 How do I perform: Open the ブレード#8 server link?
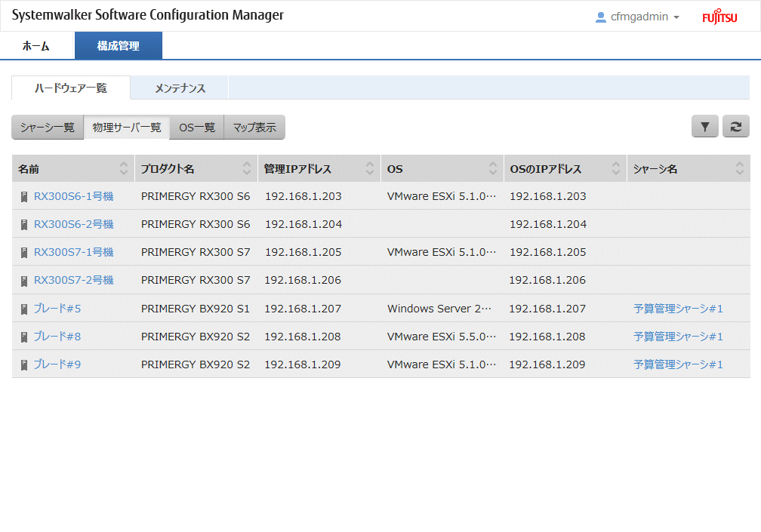(57, 337)
